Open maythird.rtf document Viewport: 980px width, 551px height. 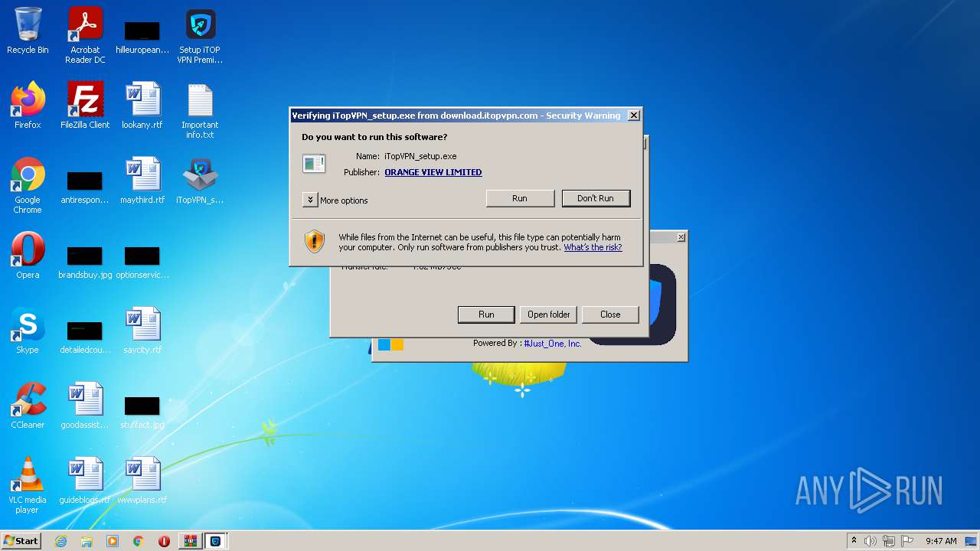tap(142, 181)
